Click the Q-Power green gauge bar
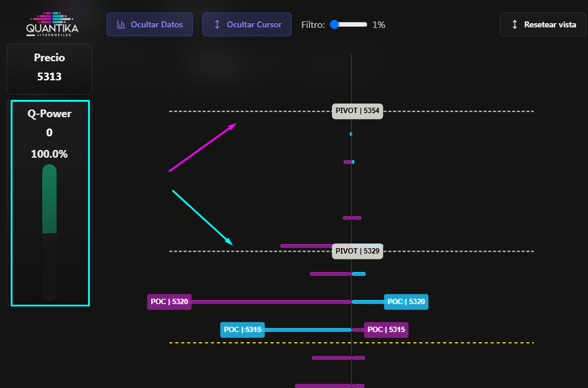The image size is (588, 388). pos(49,199)
